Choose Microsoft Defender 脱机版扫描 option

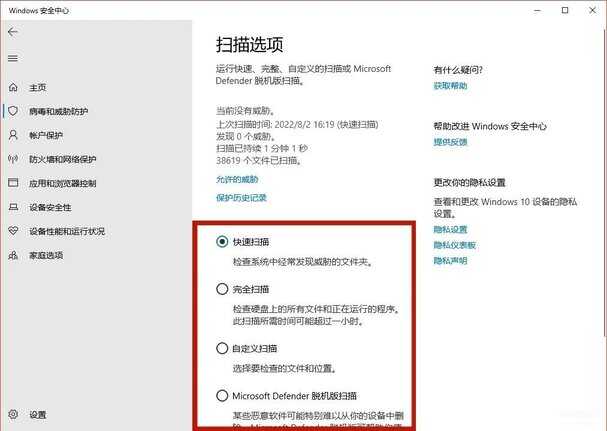222,396
